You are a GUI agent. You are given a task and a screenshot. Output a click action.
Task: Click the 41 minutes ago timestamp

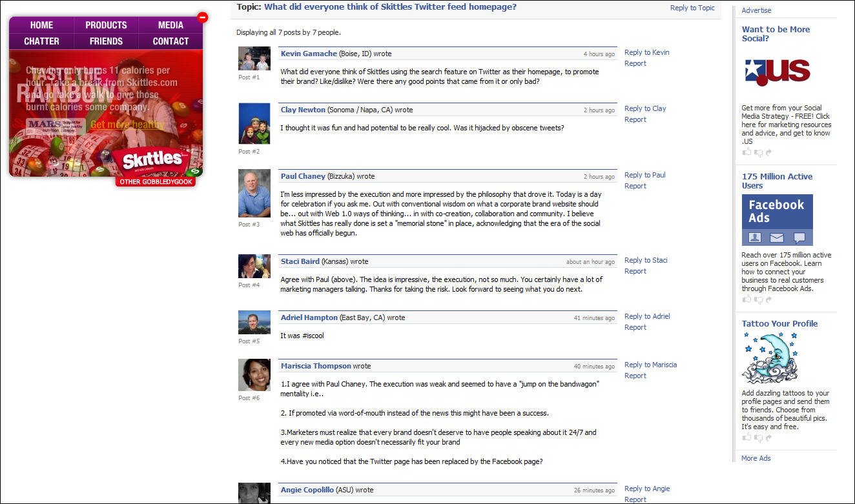tap(594, 318)
